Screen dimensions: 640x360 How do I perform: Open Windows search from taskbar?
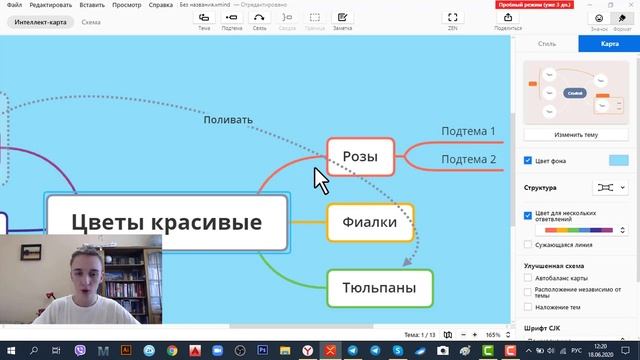point(34,351)
